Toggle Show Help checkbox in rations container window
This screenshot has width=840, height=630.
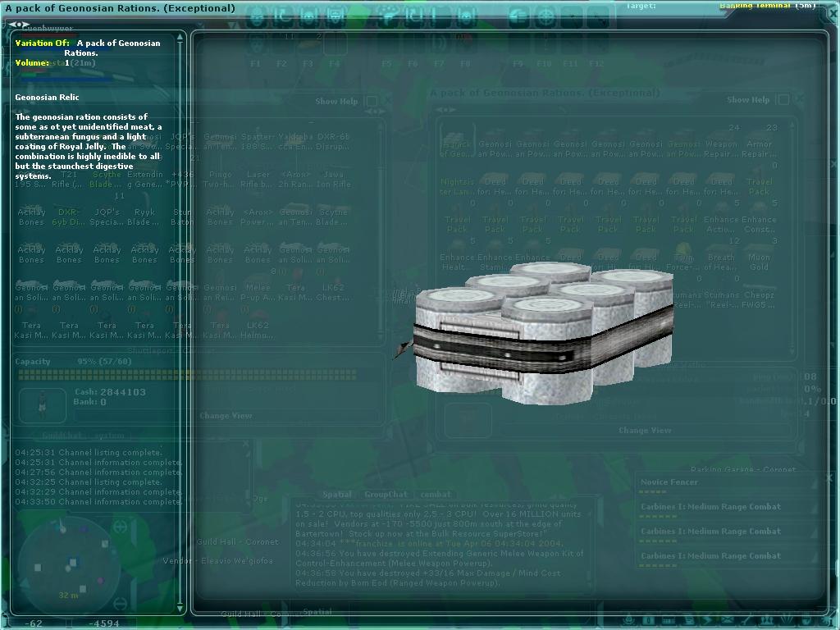pos(783,99)
